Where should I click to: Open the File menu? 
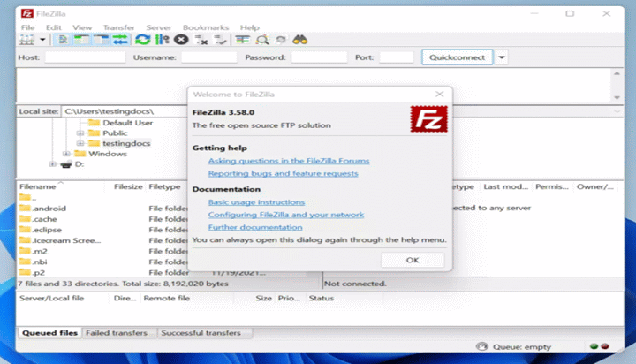pyautogui.click(x=27, y=27)
